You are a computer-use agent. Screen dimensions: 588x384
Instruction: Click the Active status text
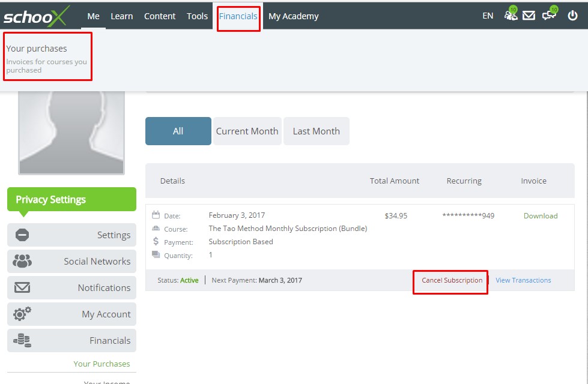[189, 280]
